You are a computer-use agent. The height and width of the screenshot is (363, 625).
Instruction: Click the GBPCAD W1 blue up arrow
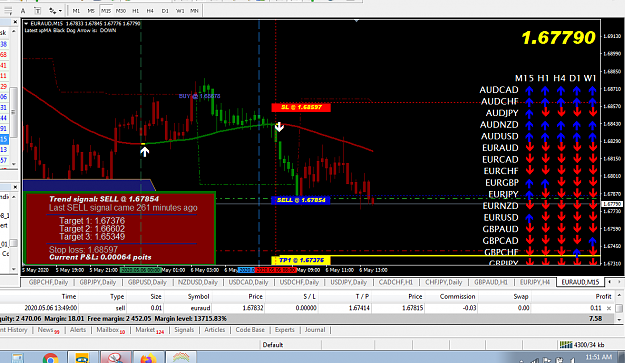(593, 241)
